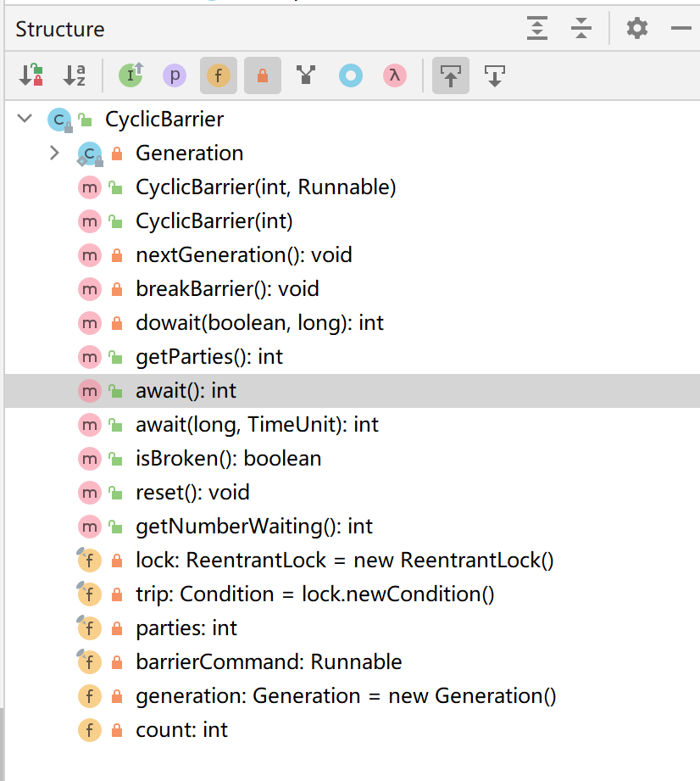
Task: Click final field icon of parties
Action: (89, 628)
